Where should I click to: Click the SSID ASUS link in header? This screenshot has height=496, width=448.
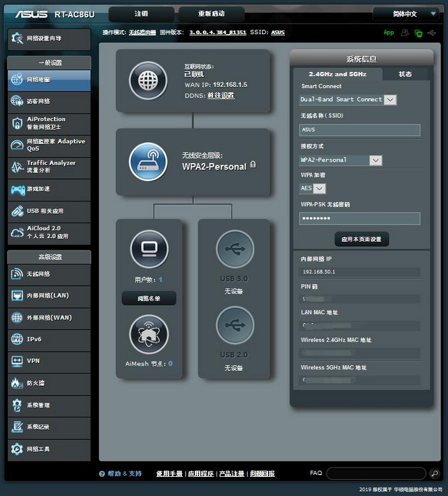click(x=277, y=32)
